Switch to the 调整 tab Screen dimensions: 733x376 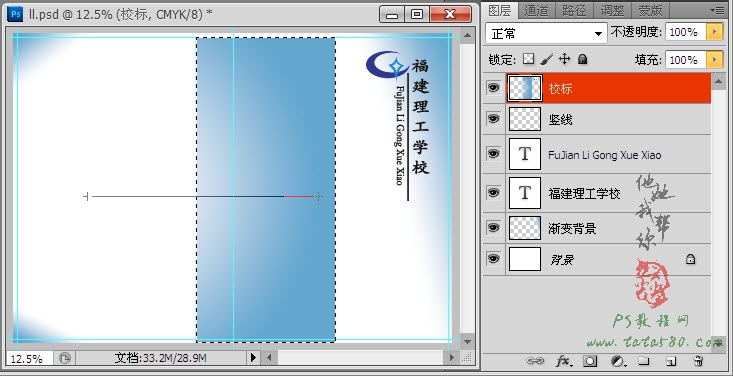pos(612,10)
